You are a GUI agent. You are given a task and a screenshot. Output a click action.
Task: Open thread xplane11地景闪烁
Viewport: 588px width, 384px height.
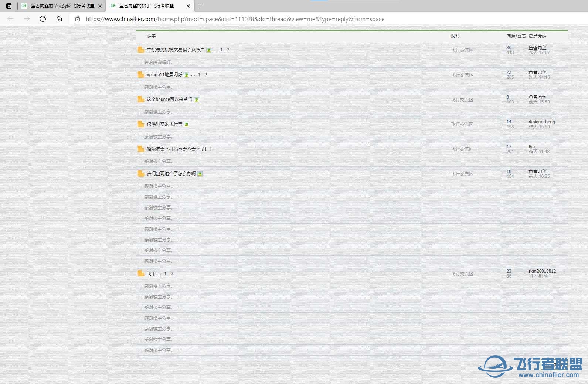164,74
